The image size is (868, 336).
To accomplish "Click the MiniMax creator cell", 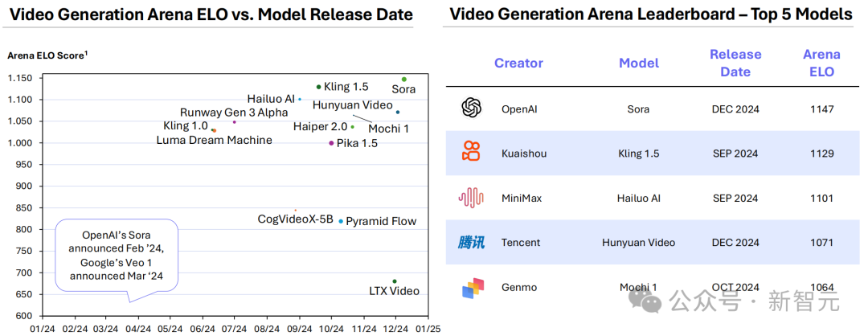I will pos(522,199).
